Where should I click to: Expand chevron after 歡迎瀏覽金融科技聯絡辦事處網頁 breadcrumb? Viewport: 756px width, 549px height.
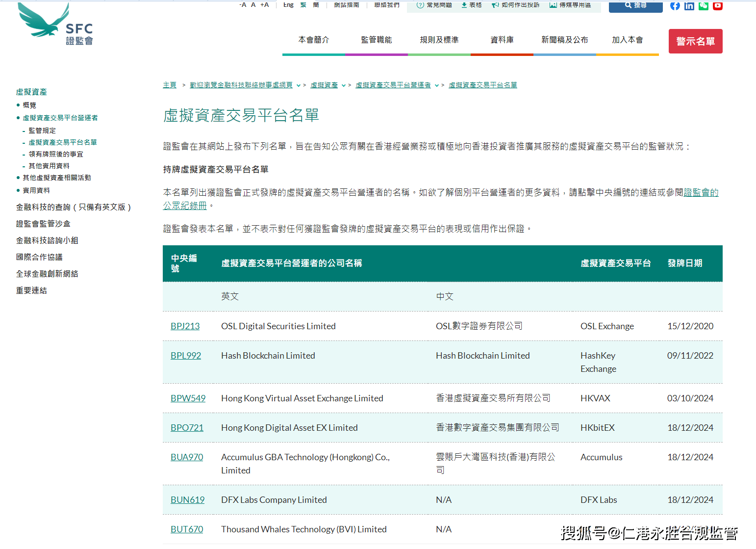(298, 85)
